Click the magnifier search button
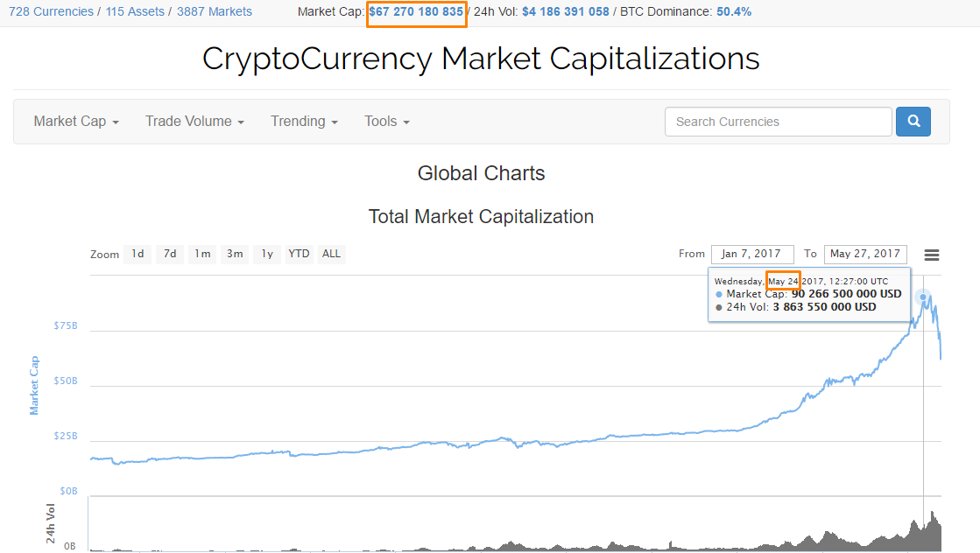The height and width of the screenshot is (553, 980). (913, 122)
